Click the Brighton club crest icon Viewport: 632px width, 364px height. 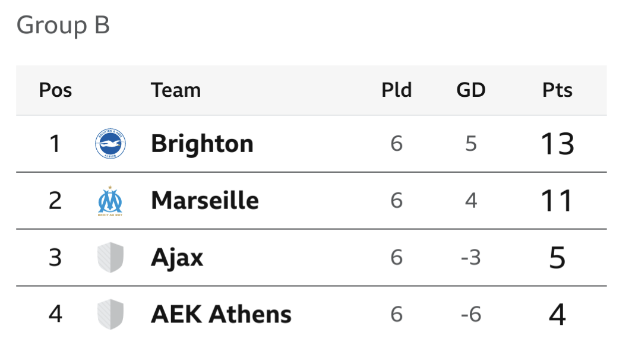pos(110,144)
